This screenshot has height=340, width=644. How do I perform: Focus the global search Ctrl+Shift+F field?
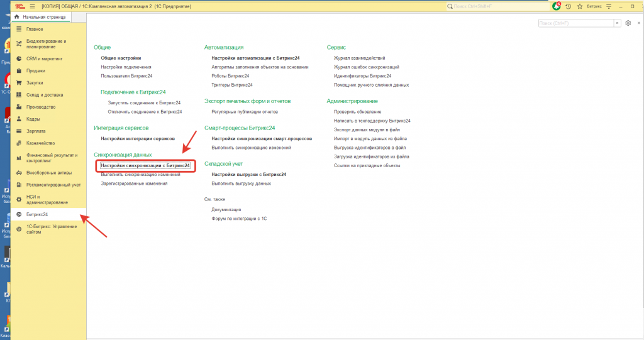pos(498,6)
